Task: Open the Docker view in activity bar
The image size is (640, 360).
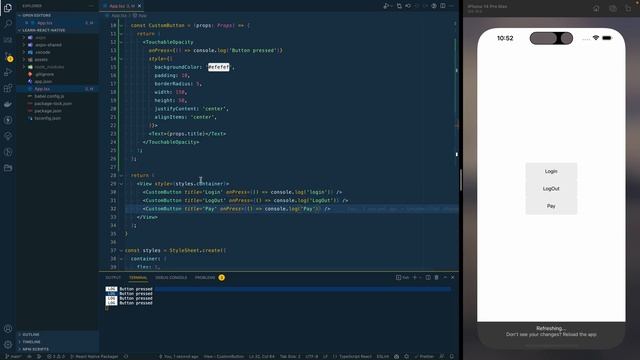Action: pyautogui.click(x=8, y=104)
